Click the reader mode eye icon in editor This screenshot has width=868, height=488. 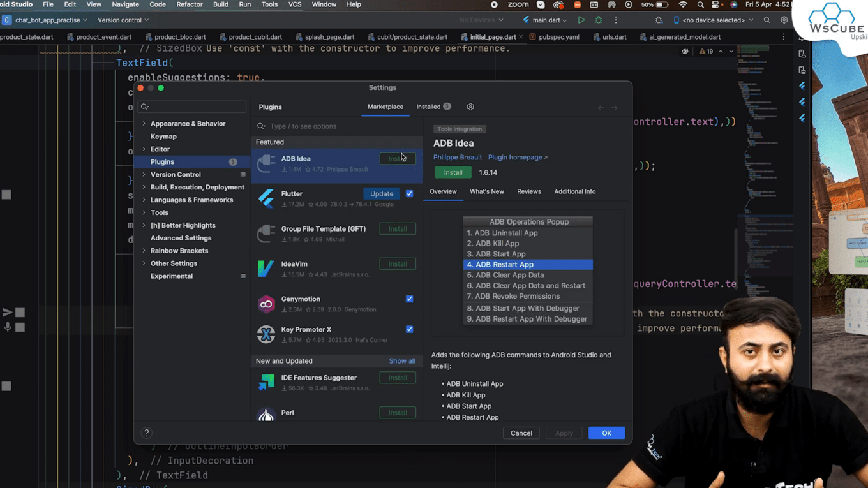[685, 52]
